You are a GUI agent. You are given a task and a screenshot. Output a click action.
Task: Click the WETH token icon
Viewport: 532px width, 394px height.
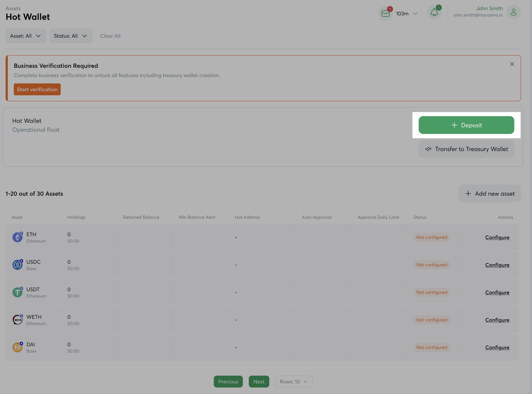(x=17, y=320)
